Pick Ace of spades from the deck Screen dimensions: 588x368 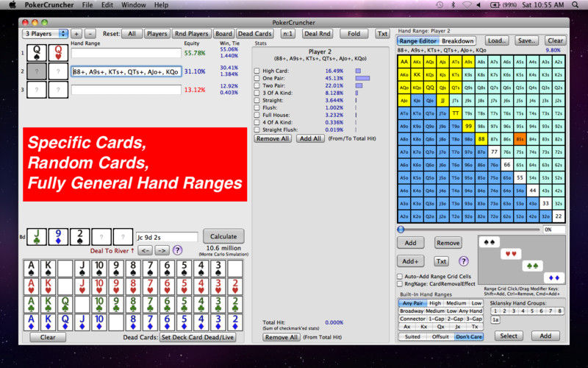(31, 269)
